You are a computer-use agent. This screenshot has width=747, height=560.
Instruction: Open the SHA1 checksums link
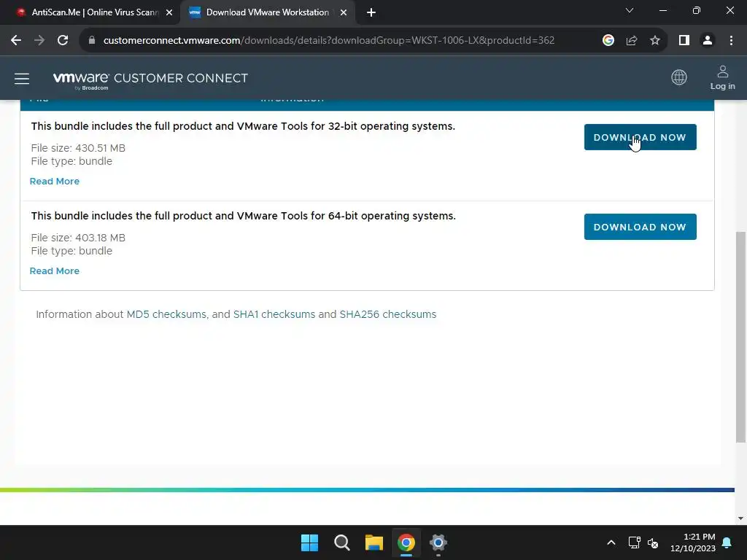click(274, 314)
